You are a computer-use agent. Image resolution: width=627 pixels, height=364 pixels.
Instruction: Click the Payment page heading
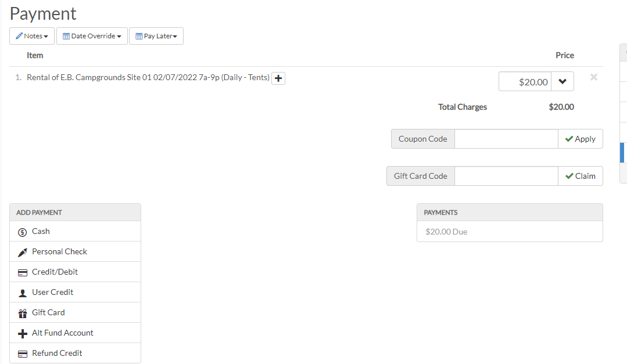(43, 14)
